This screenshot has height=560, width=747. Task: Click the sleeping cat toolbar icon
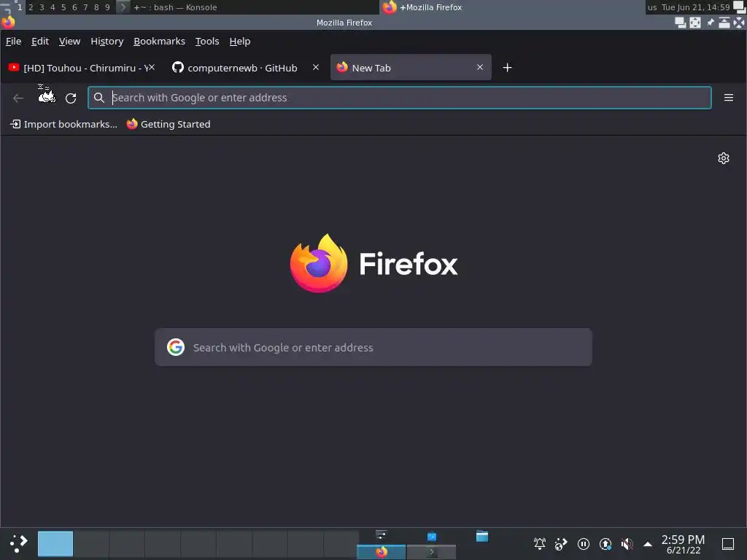click(x=46, y=93)
